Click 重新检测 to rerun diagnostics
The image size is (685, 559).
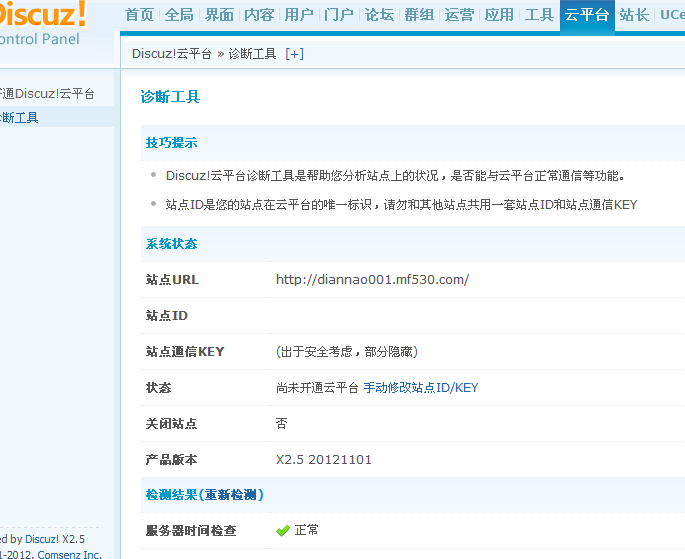[230, 495]
